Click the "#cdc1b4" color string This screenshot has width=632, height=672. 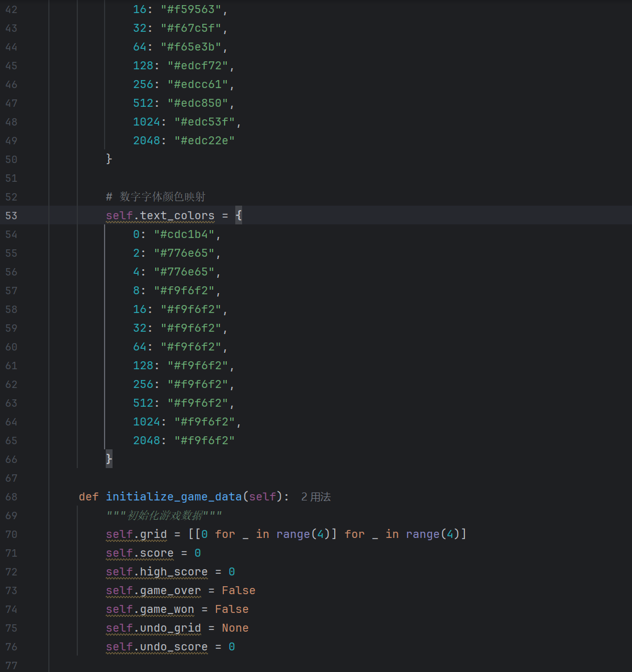[184, 235]
